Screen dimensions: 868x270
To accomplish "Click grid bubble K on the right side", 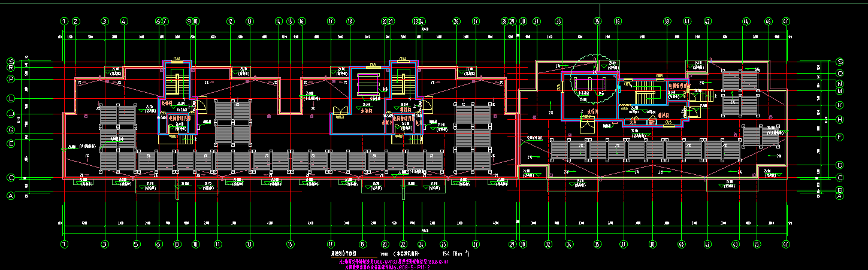I will (x=840, y=105).
